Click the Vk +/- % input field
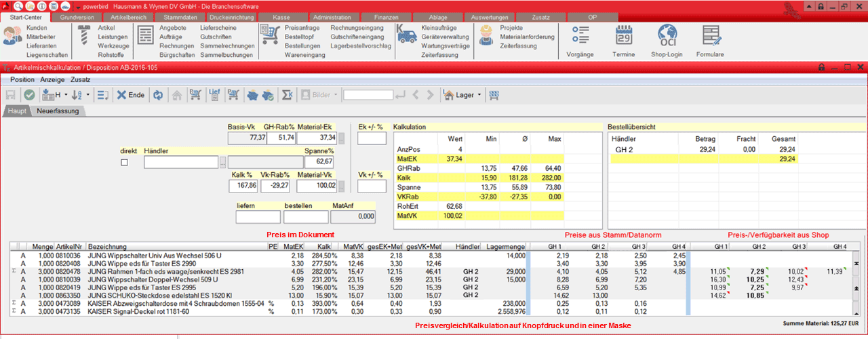This screenshot has height=339, width=868. 372,186
